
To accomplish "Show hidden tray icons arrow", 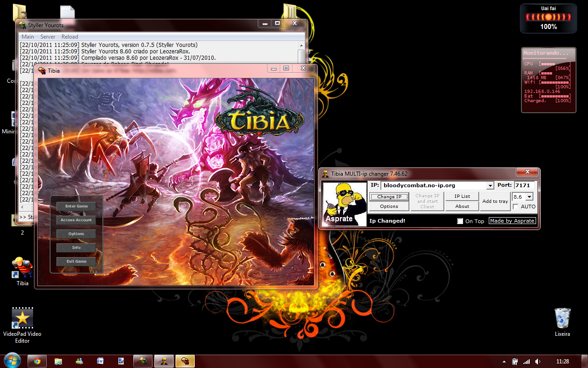I will tap(504, 362).
